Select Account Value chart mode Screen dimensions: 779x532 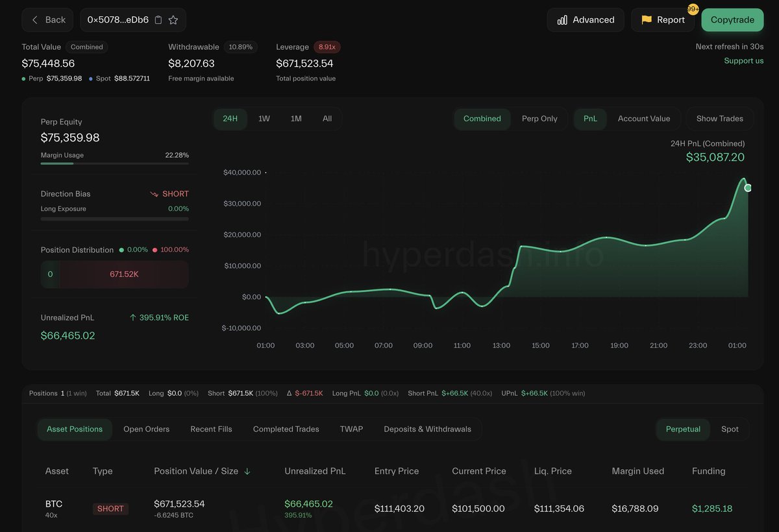[644, 119]
